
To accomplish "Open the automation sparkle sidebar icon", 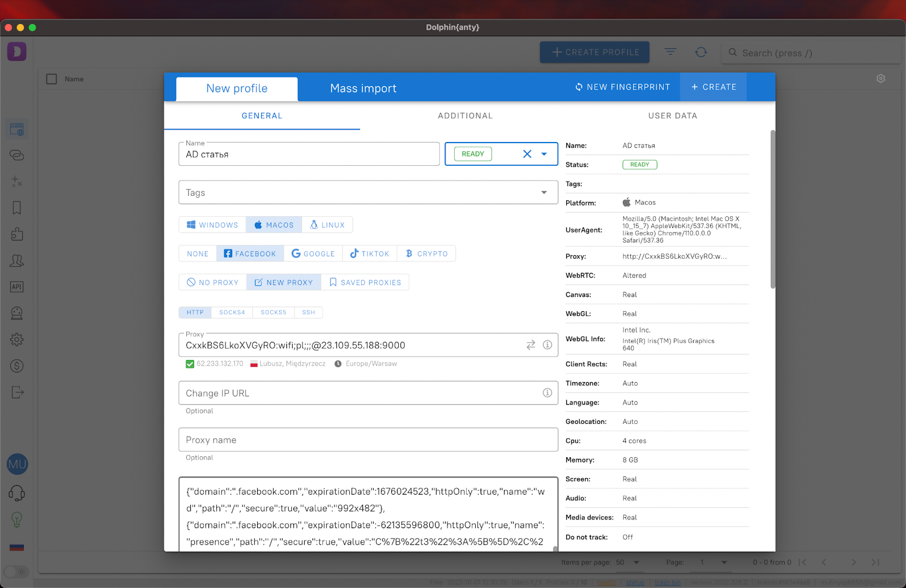I will (x=17, y=182).
